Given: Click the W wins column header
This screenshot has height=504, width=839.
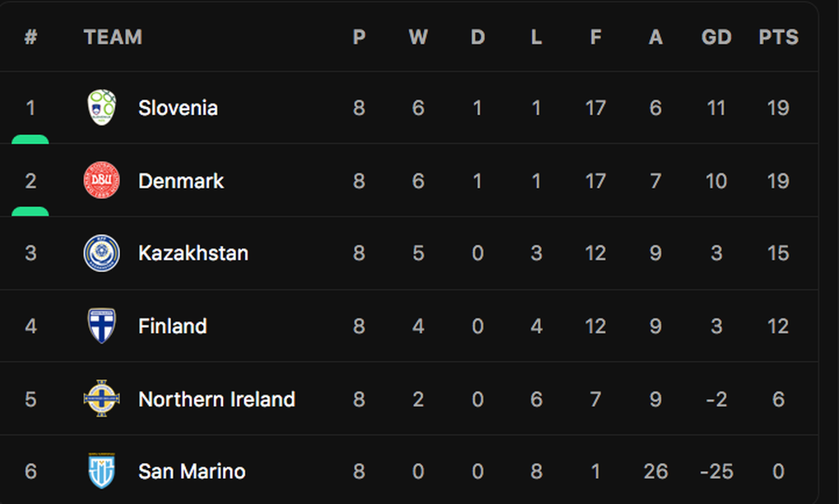Looking at the screenshot, I should (x=418, y=37).
